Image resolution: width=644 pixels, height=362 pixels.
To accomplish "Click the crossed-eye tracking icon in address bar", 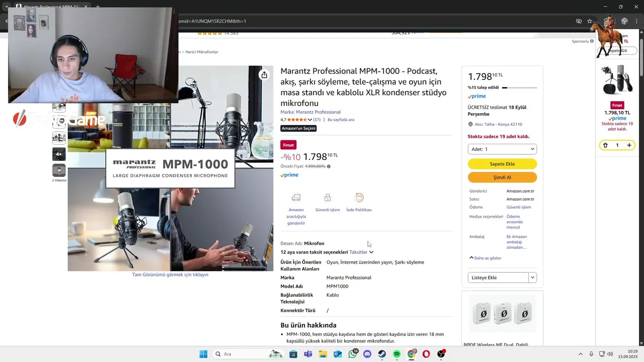I will coord(579,21).
